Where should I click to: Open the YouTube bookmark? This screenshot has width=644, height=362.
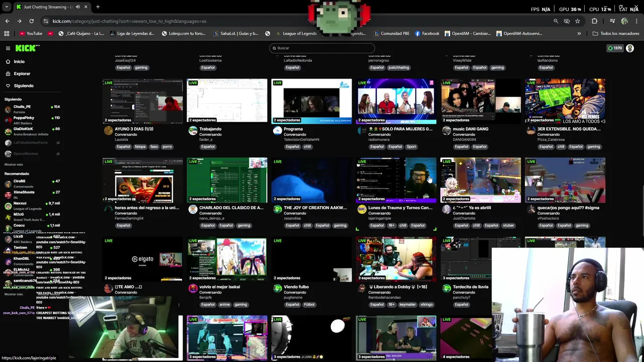[31, 34]
